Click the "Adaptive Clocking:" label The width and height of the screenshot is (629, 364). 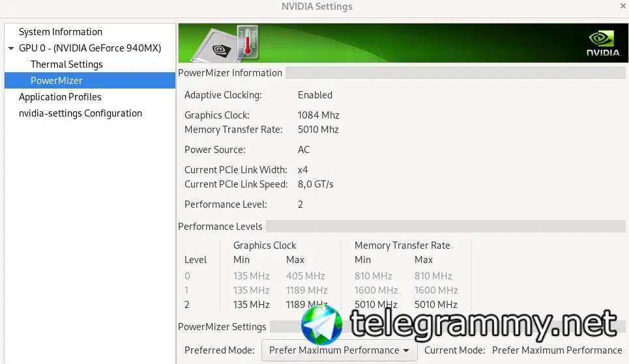tap(223, 95)
